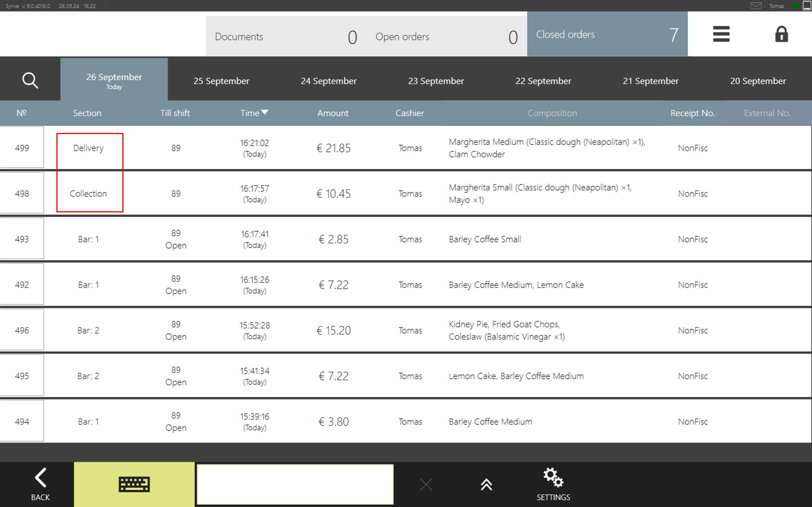812x507 pixels.
Task: Click the double chevron up icon
Action: click(486, 484)
